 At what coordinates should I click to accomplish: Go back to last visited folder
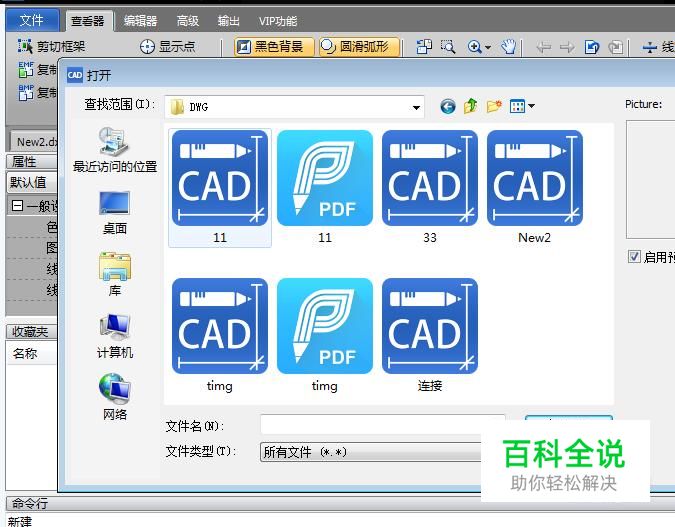(448, 106)
